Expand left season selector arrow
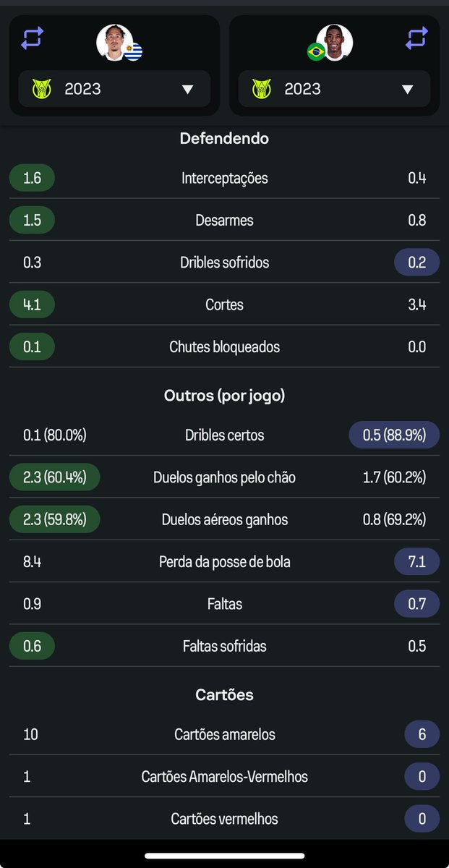This screenshot has width=449, height=868. pyautogui.click(x=188, y=89)
